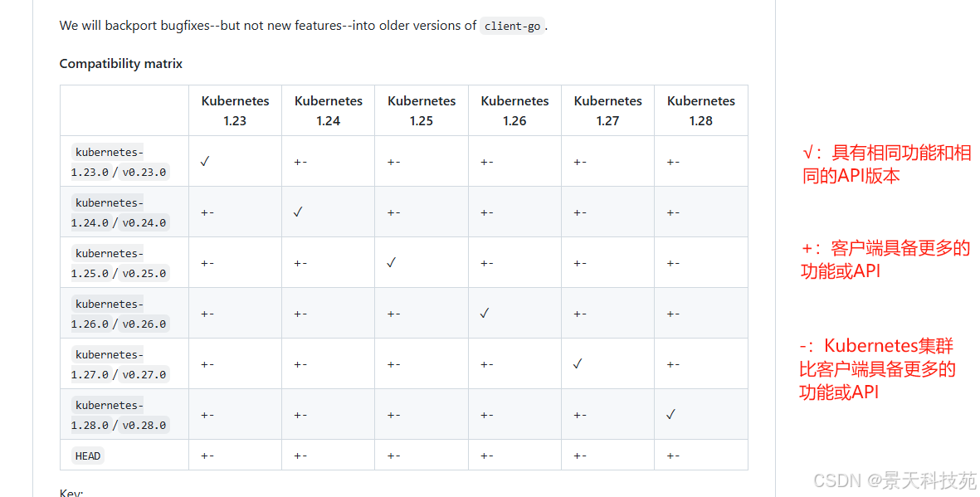The height and width of the screenshot is (497, 980).
Task: Click the checkmark in the Kubernetes 1.28 column
Action: pos(670,415)
